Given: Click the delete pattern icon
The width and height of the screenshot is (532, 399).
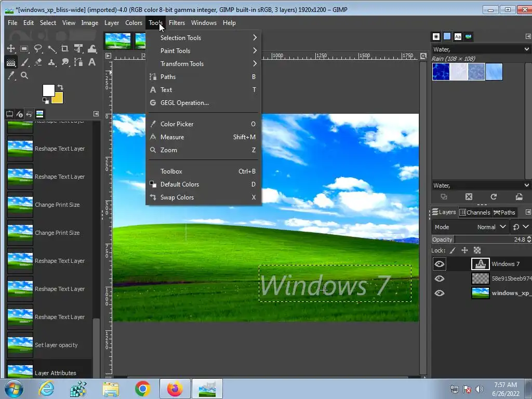Looking at the screenshot, I should point(469,197).
